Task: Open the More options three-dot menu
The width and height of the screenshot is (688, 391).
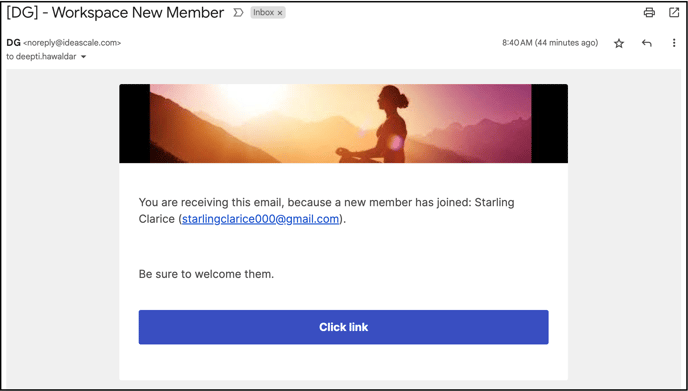Action: click(674, 43)
